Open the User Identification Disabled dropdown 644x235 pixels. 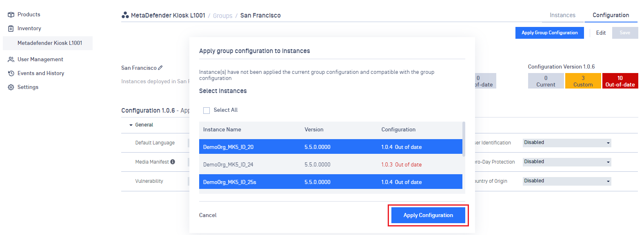(x=567, y=143)
